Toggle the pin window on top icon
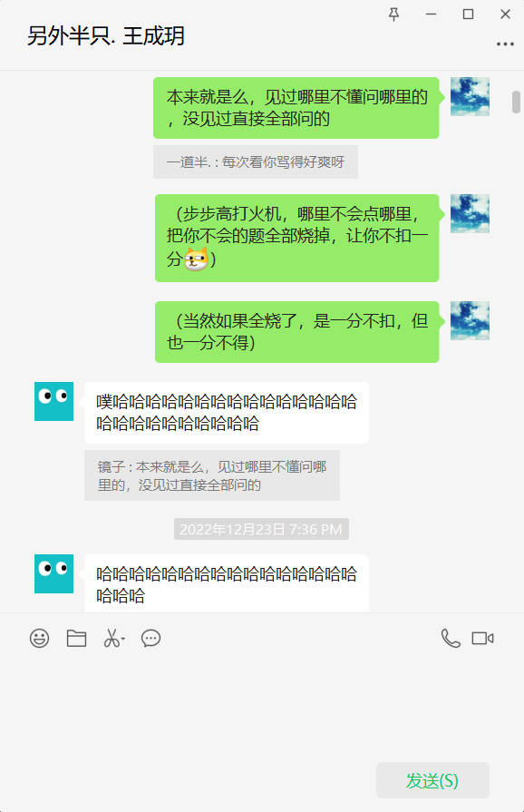Image resolution: width=524 pixels, height=812 pixels. point(393,15)
